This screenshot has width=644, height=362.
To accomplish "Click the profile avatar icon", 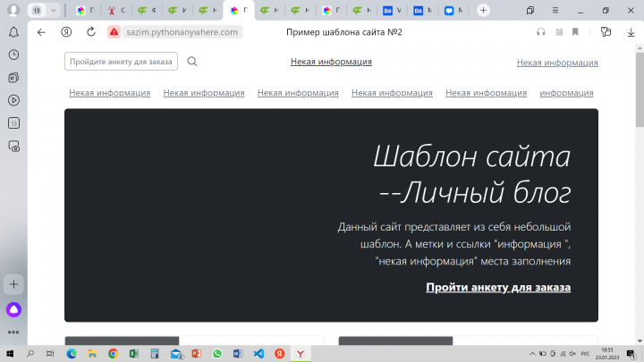I will [x=13, y=10].
